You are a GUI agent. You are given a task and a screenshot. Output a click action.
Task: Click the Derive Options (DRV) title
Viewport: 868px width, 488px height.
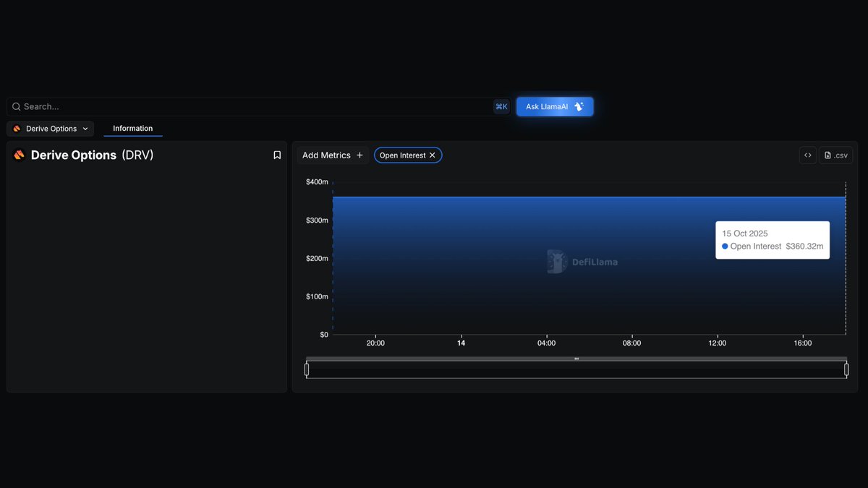click(93, 155)
